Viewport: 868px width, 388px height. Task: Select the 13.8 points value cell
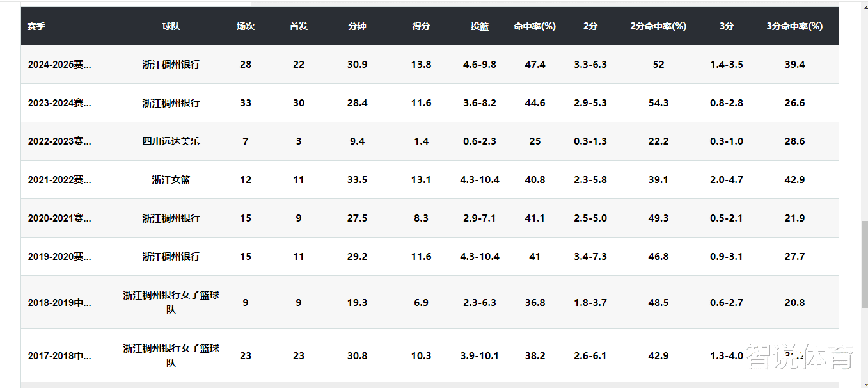(x=421, y=65)
